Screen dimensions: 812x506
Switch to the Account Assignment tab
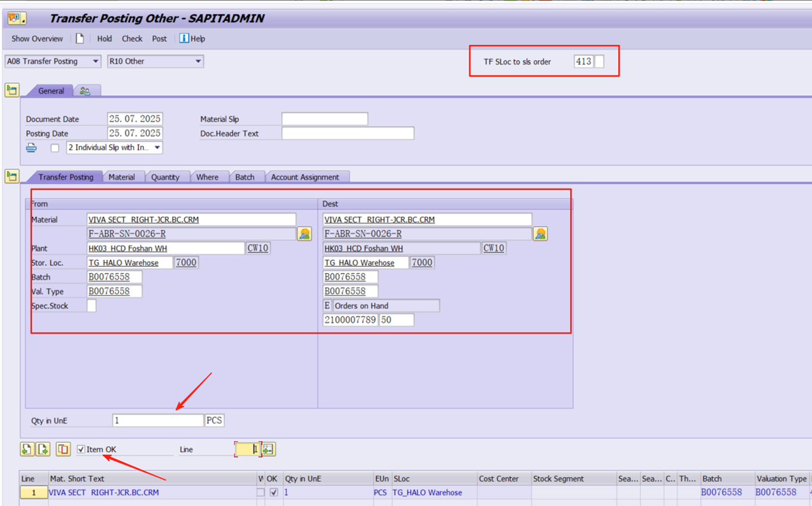pyautogui.click(x=305, y=177)
